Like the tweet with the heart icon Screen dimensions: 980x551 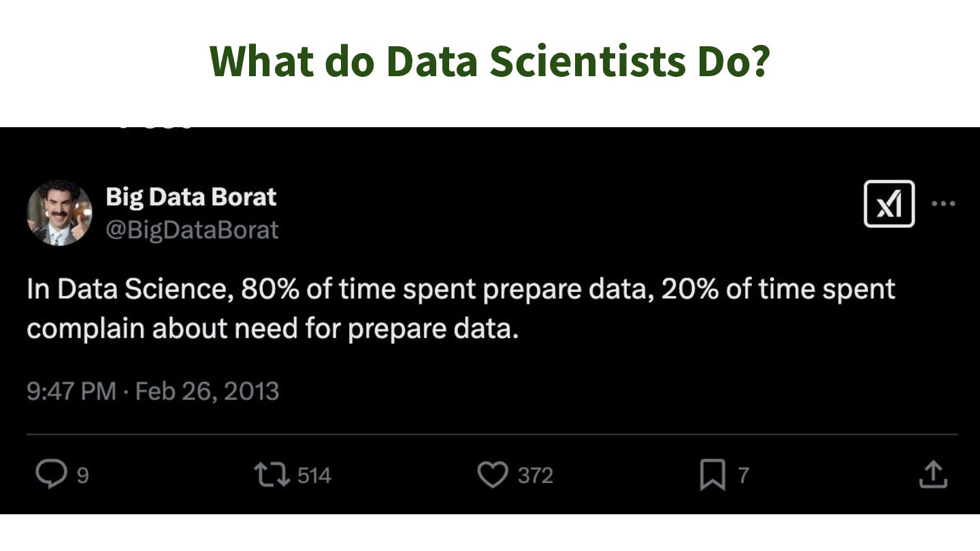491,474
